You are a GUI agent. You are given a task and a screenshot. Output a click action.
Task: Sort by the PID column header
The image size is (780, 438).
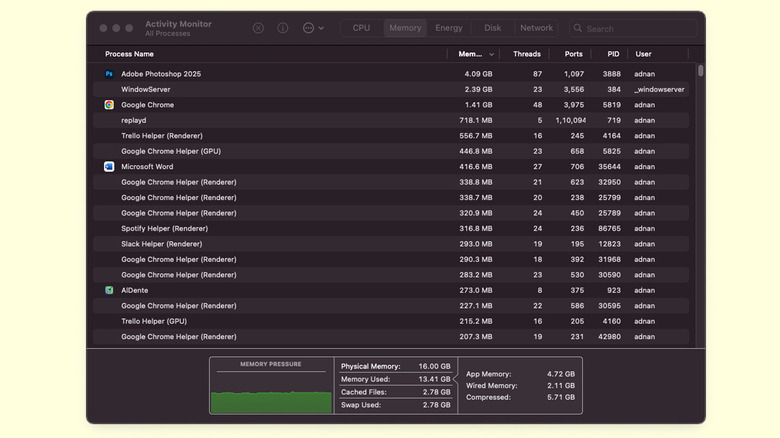coord(613,54)
